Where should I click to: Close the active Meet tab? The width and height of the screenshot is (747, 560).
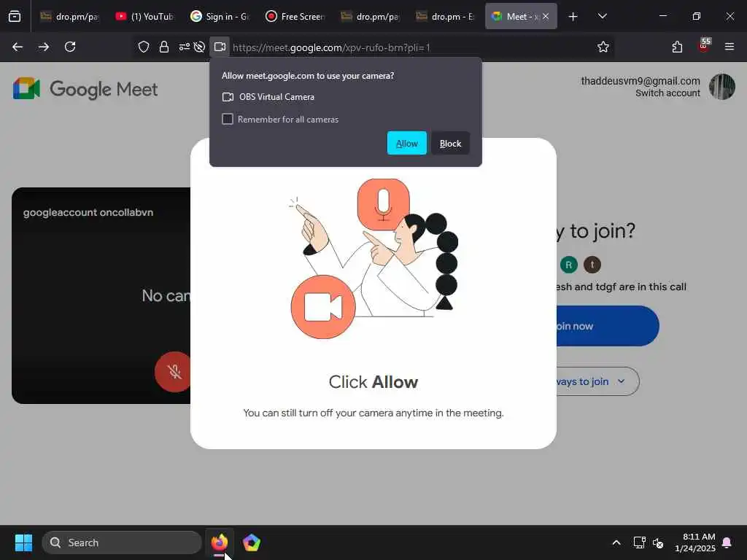coord(546,16)
